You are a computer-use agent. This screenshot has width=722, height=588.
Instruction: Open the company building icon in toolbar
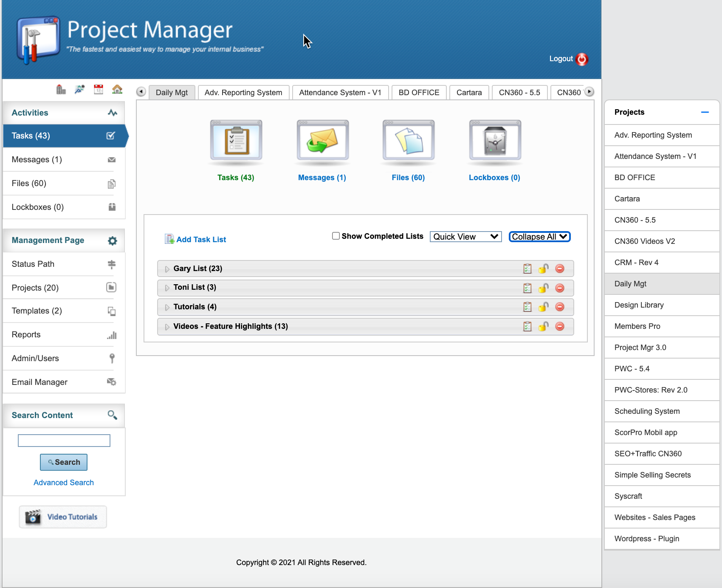coord(61,90)
